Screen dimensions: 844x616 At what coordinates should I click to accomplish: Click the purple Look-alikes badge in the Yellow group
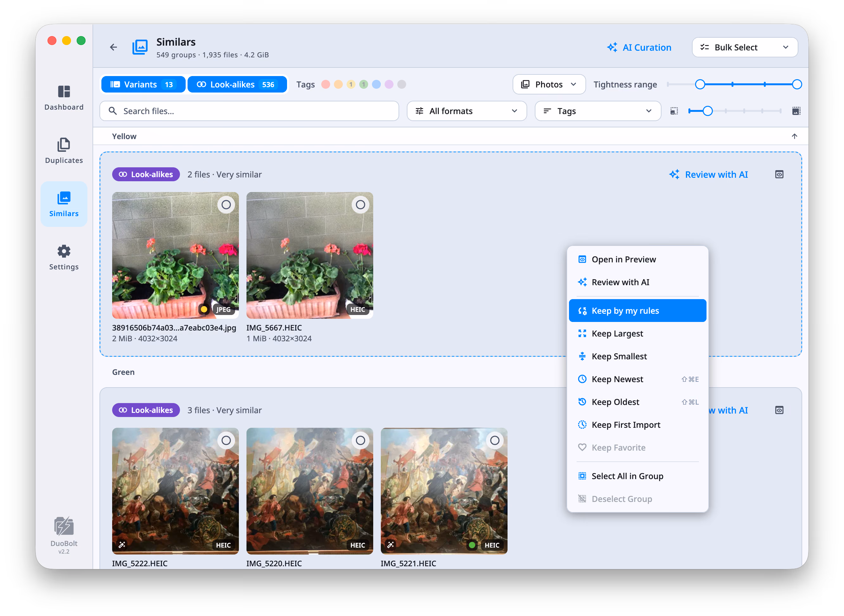tap(146, 174)
